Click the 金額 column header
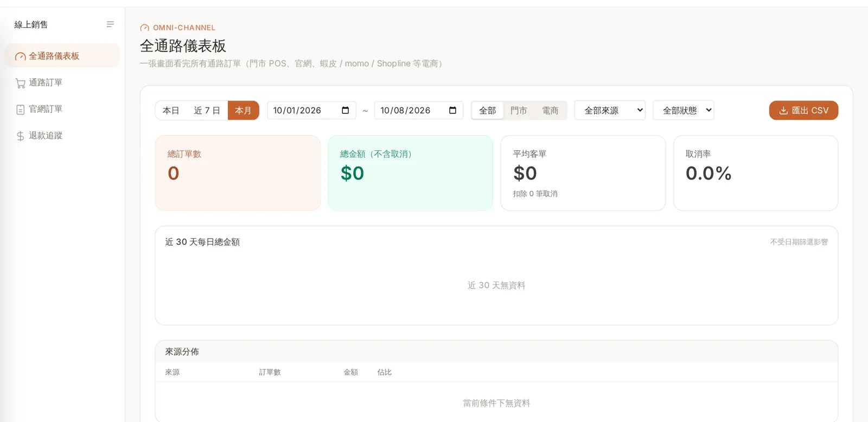Screen dimensions: 868x422 click(350, 372)
